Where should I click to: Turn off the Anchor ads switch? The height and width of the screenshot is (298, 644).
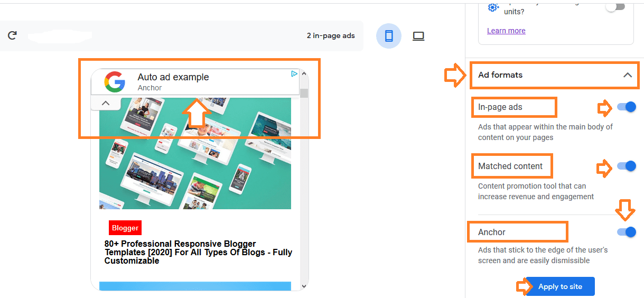(x=627, y=232)
